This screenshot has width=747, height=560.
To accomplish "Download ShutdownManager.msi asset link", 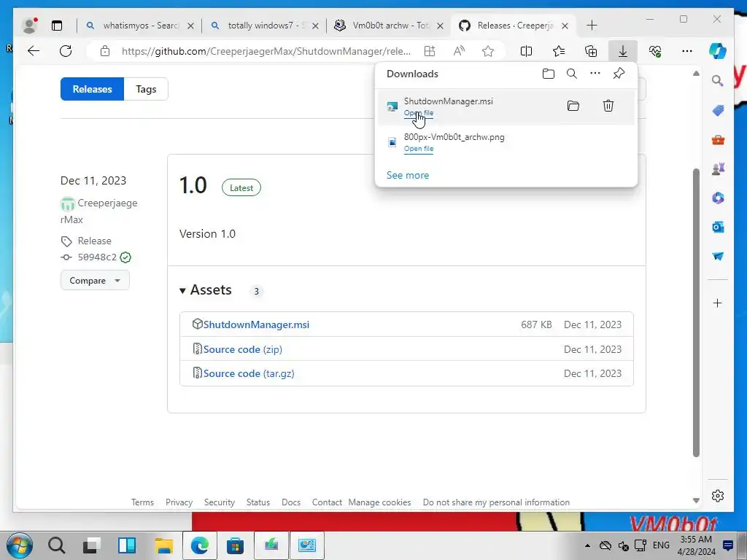I will tap(256, 324).
